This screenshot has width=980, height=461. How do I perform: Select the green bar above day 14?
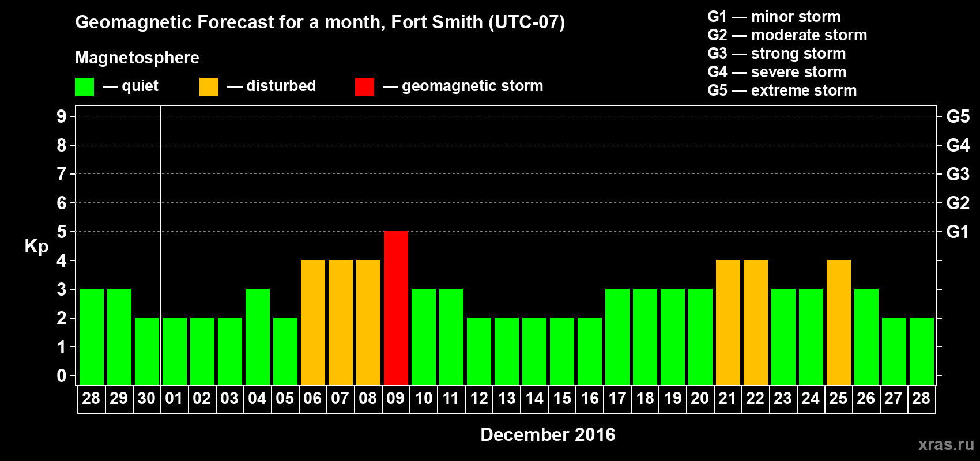pyautogui.click(x=534, y=351)
